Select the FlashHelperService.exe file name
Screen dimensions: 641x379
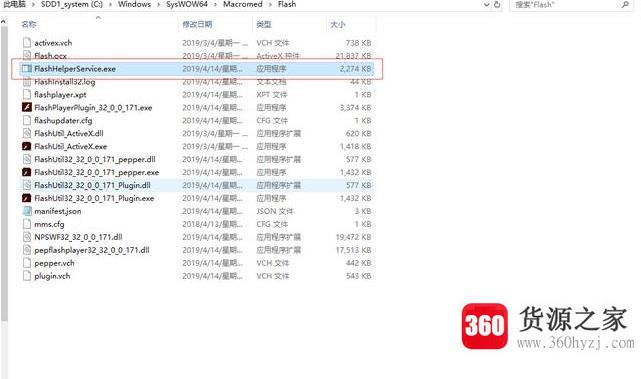75,69
